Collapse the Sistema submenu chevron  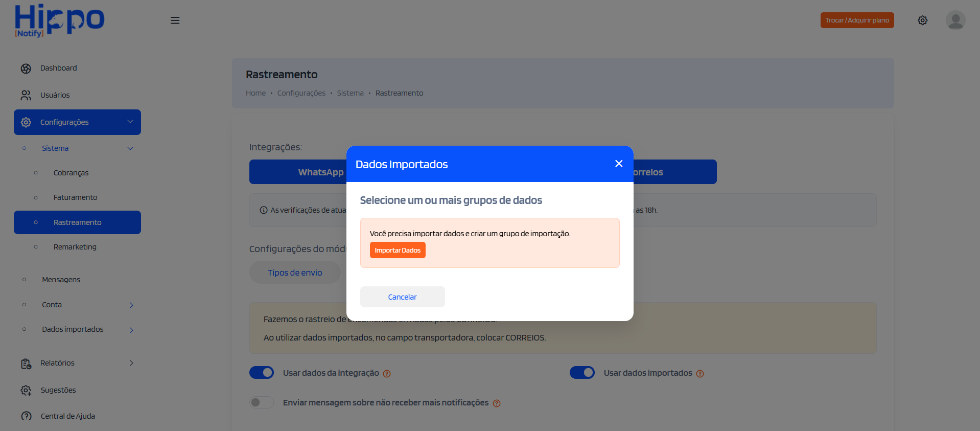coord(130,148)
